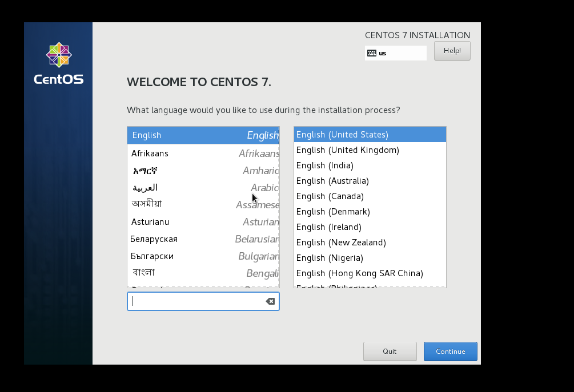Choose English (United Kingdom) locale
Image resolution: width=574 pixels, height=392 pixels.
pos(347,149)
